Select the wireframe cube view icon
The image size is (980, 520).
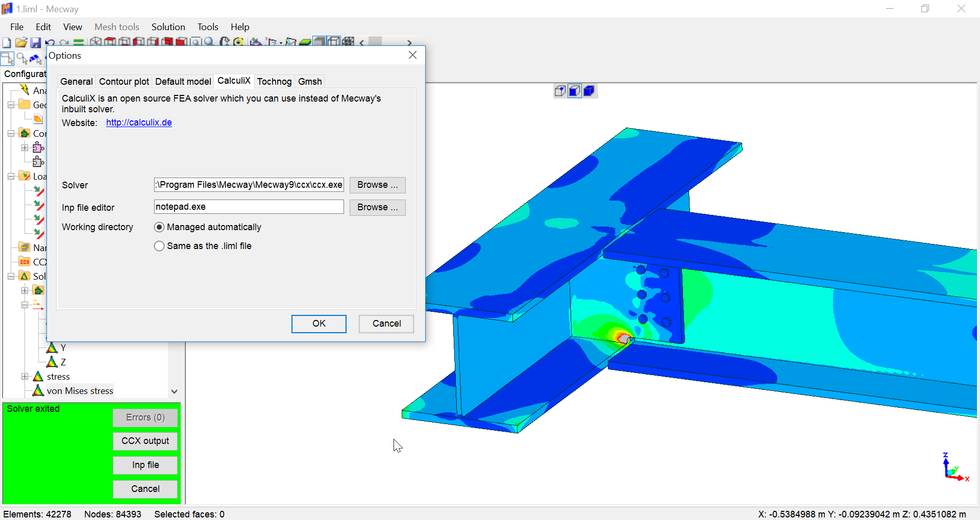click(95, 42)
